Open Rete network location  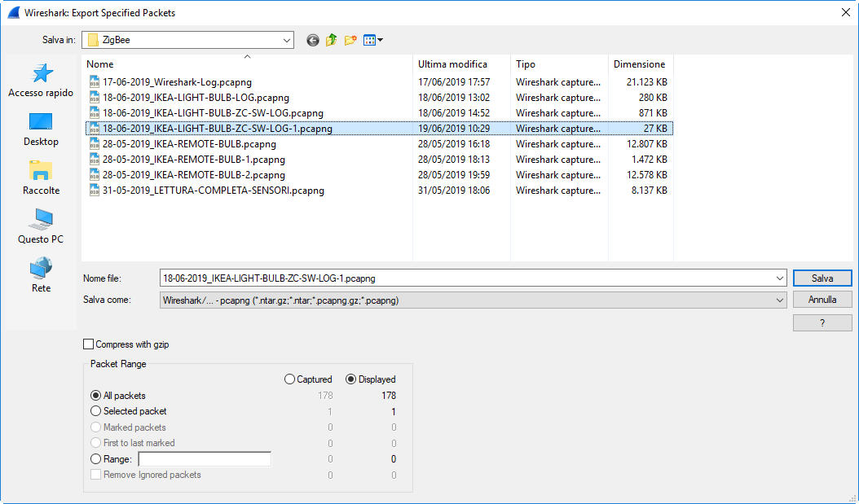(41, 275)
